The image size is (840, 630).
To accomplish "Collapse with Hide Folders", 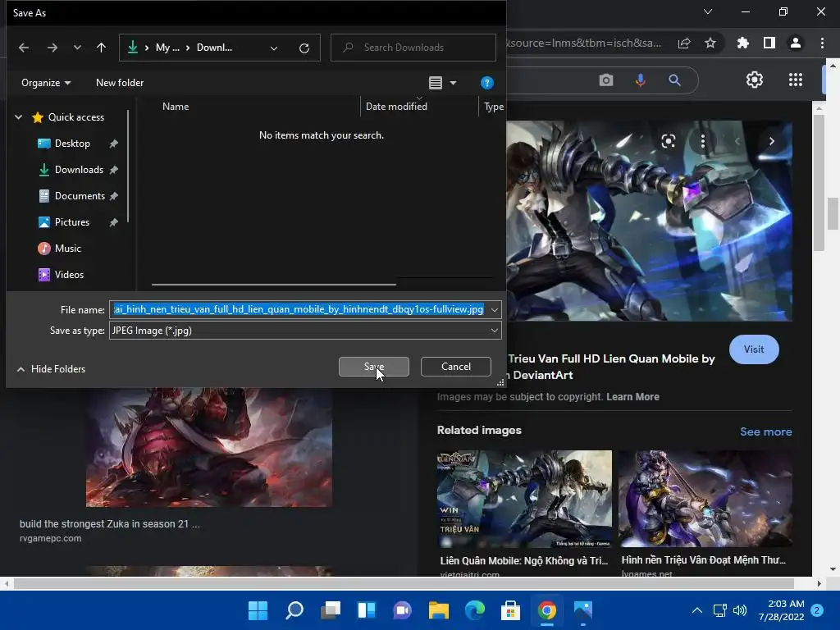I will pyautogui.click(x=52, y=369).
